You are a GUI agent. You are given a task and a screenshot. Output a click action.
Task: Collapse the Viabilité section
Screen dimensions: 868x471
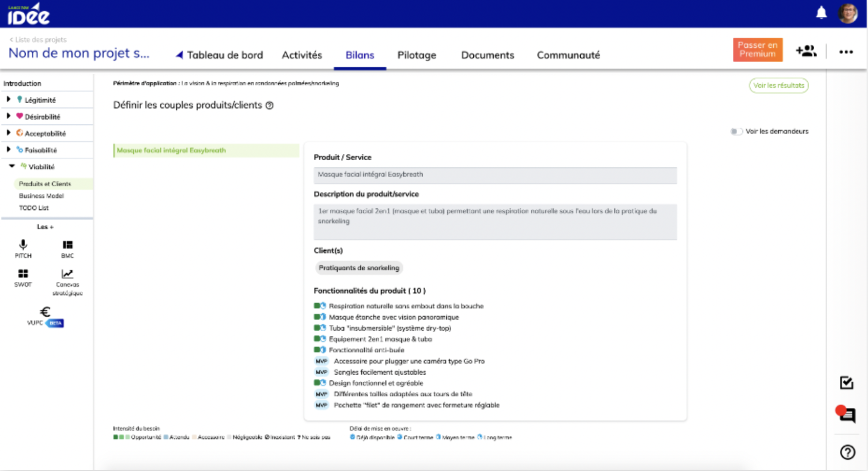[12, 166]
